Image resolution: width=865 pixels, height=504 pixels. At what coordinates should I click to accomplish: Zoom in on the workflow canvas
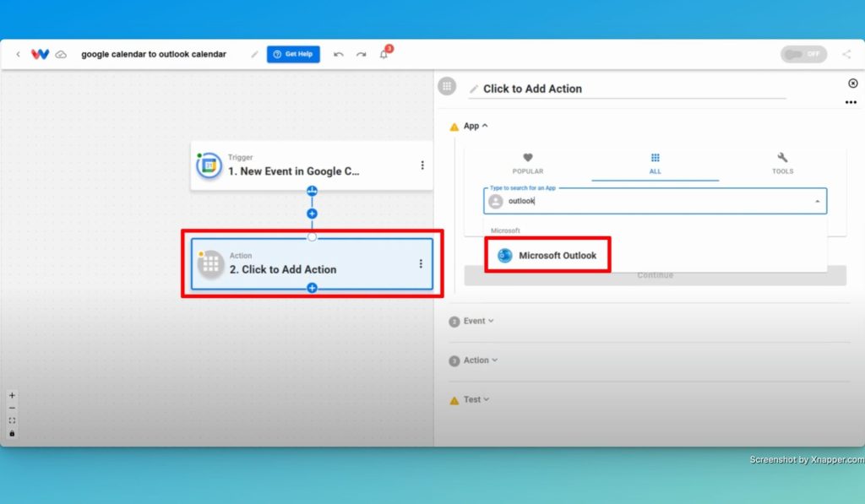(x=12, y=395)
